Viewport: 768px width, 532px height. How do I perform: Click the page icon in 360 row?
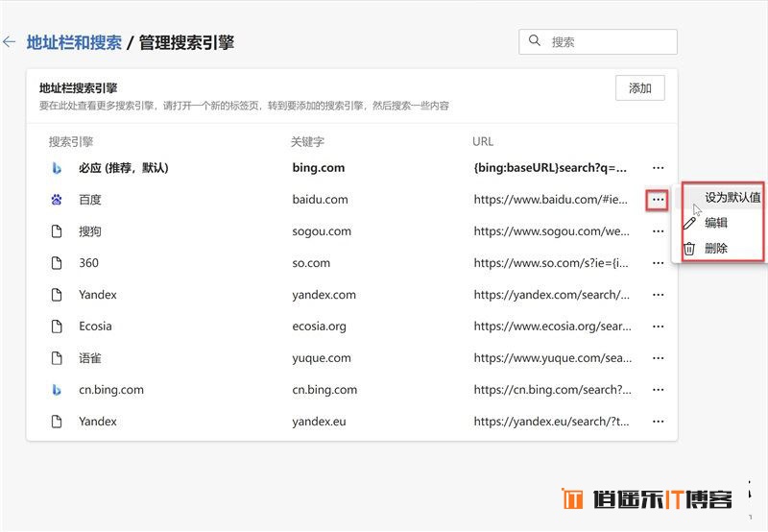pyautogui.click(x=57, y=263)
